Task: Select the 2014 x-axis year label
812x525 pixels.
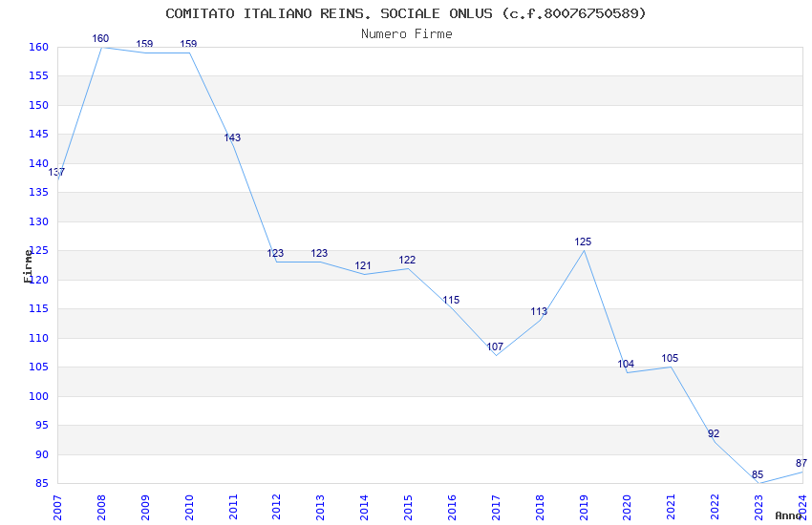Action: coord(364,508)
